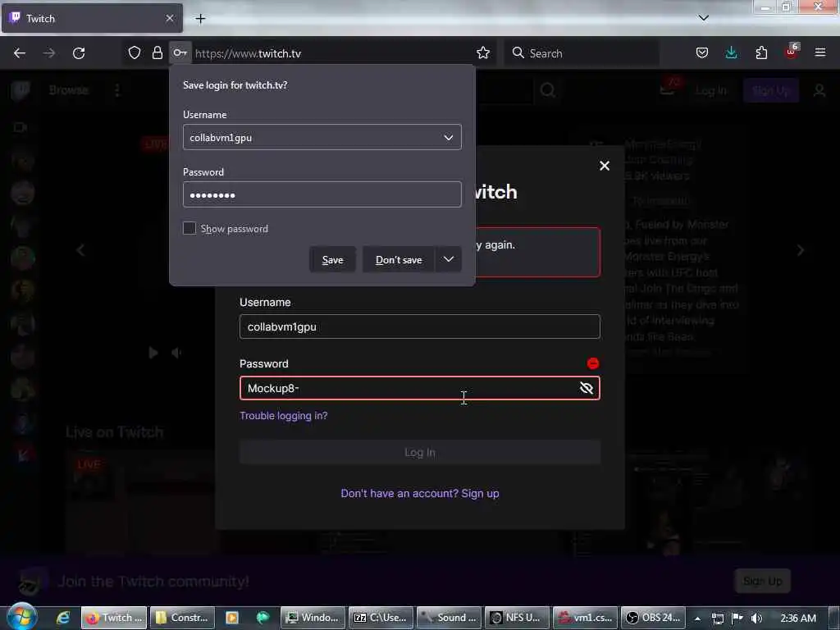Go to previous carousel slide arrow
840x630 pixels.
[x=80, y=250]
